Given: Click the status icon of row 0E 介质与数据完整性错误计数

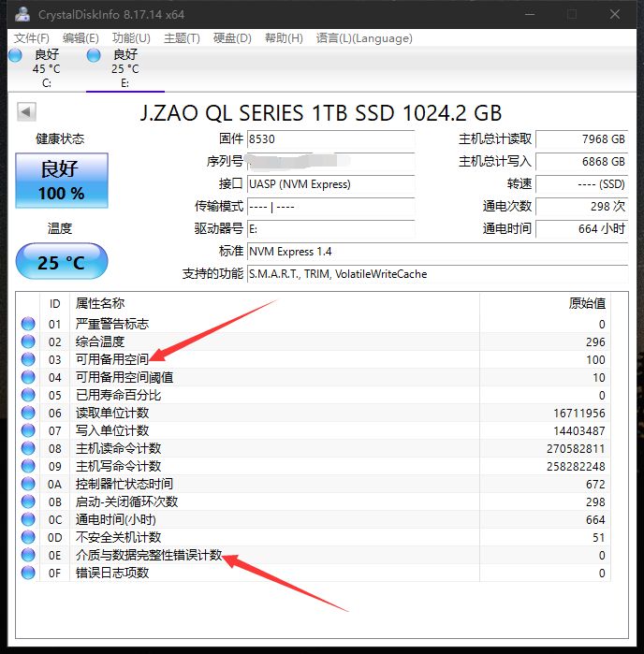Looking at the screenshot, I should (x=28, y=555).
